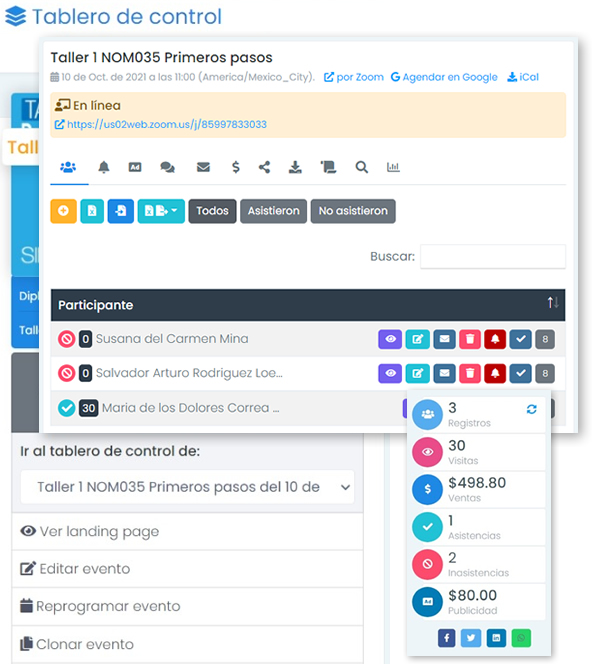Delete Susana del Carmen Mina

tap(470, 339)
